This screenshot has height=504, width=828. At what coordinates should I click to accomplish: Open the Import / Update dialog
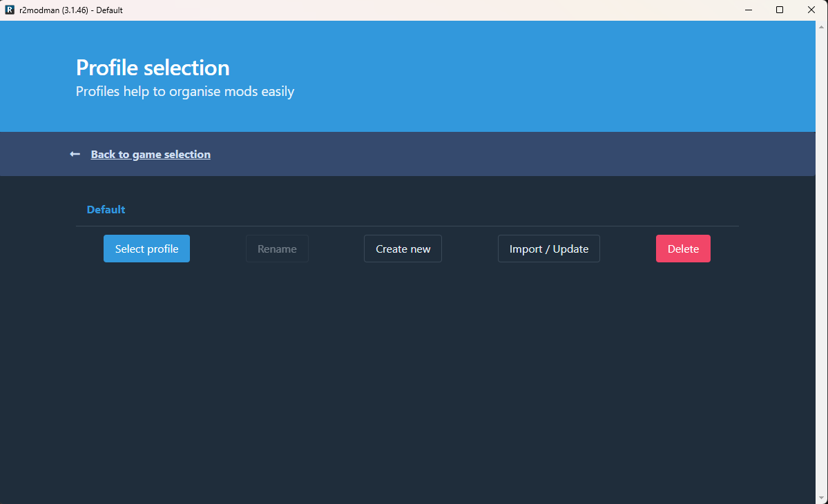click(x=548, y=248)
